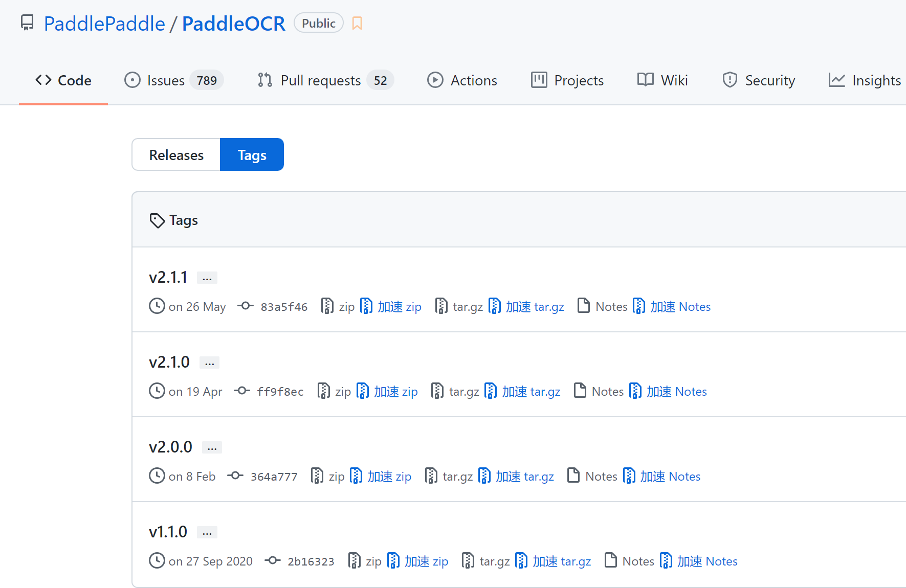Download v2.1.0 zip archive

(x=335, y=391)
